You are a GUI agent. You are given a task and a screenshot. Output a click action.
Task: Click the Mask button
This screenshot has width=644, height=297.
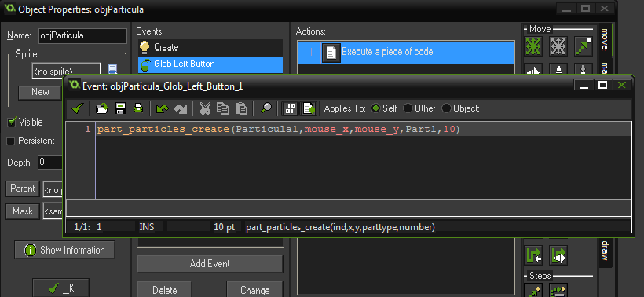23,211
